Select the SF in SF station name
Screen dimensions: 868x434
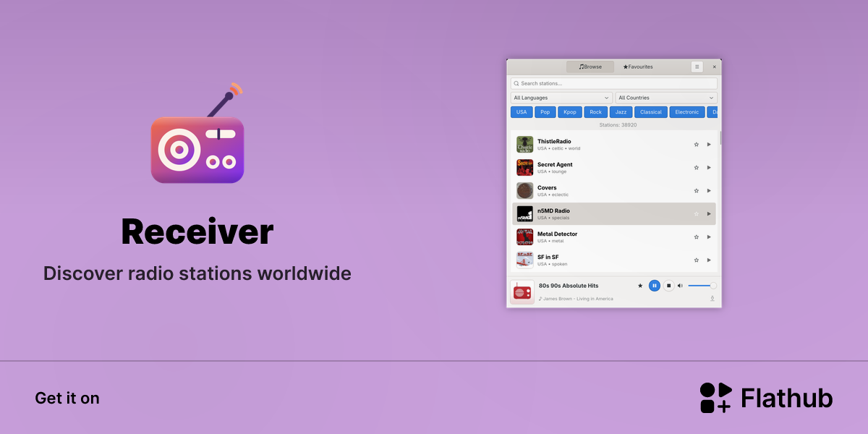coord(548,257)
